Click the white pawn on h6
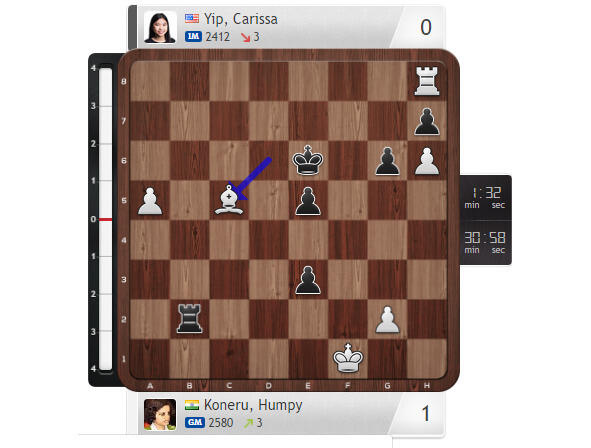 click(427, 161)
